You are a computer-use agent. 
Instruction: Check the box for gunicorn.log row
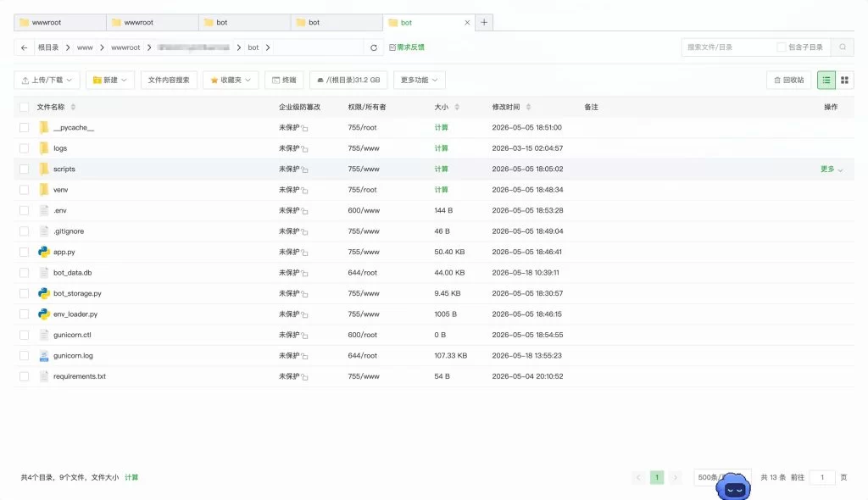(24, 355)
